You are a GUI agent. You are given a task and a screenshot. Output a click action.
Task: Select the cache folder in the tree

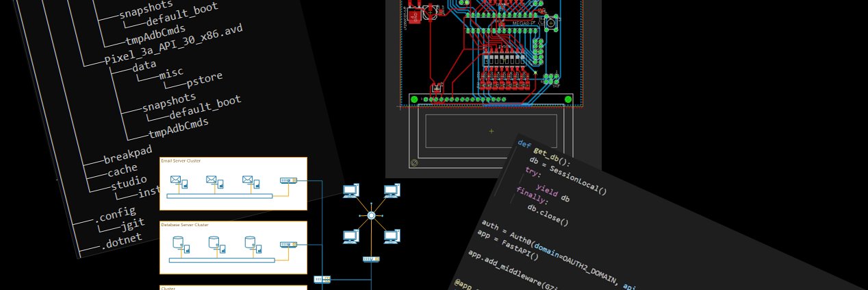coord(122,169)
